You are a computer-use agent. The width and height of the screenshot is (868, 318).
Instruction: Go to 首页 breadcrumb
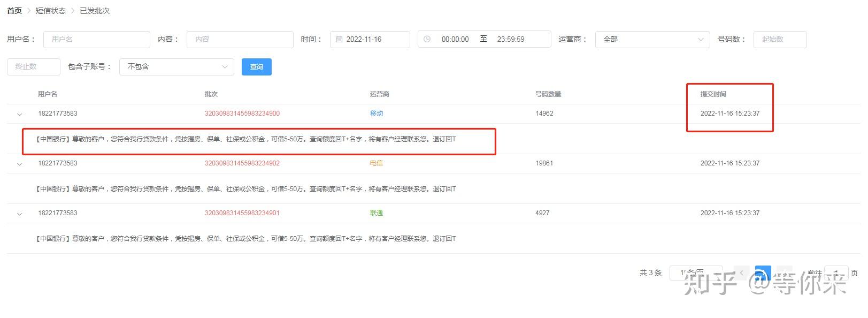[x=14, y=11]
